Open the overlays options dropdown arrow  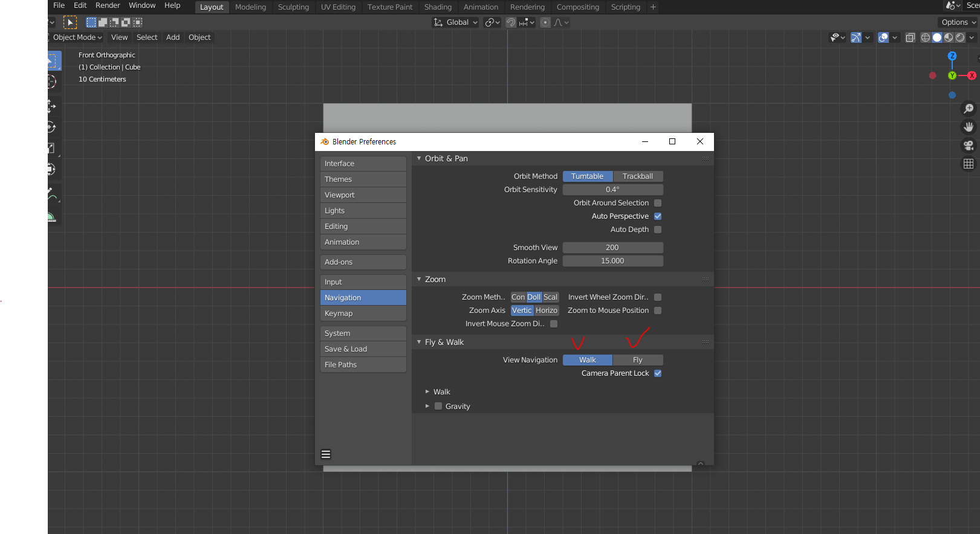pyautogui.click(x=895, y=37)
